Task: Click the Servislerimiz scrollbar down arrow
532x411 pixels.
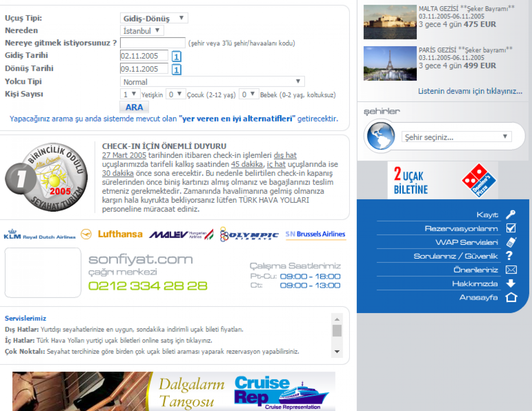Action: coord(337,352)
